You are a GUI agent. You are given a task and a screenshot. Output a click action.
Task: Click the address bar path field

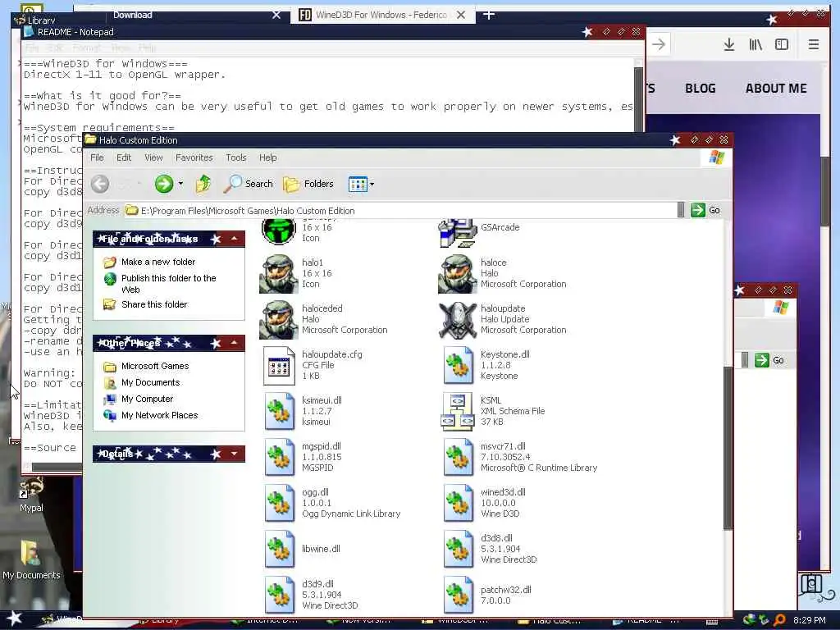click(x=400, y=211)
